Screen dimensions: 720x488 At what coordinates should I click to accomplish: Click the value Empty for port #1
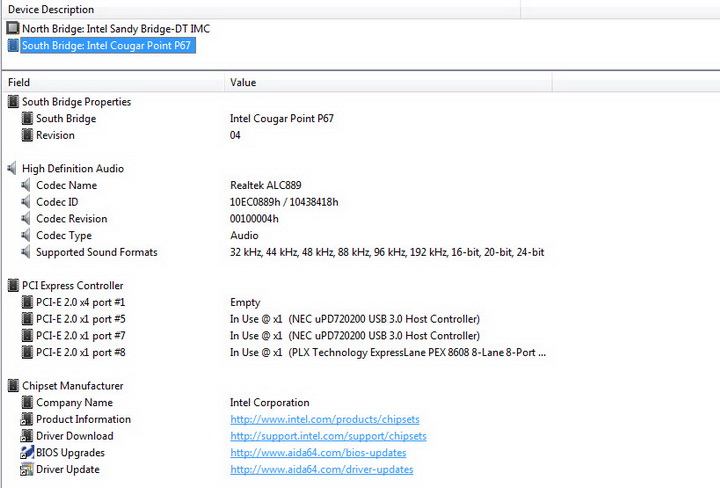coord(245,302)
